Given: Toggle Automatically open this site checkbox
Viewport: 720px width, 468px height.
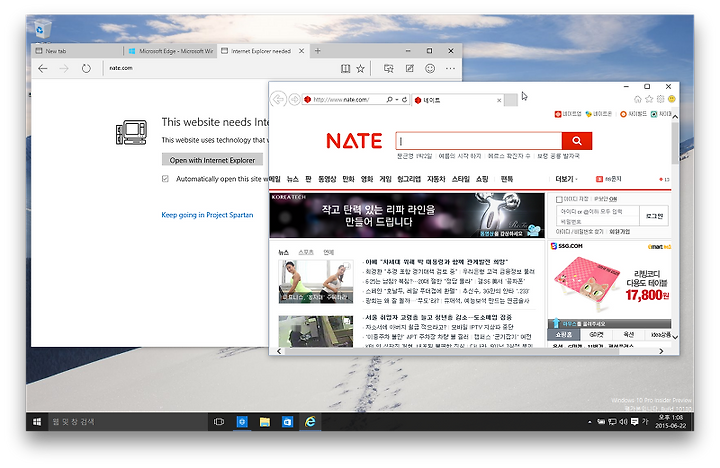Looking at the screenshot, I should 165,179.
